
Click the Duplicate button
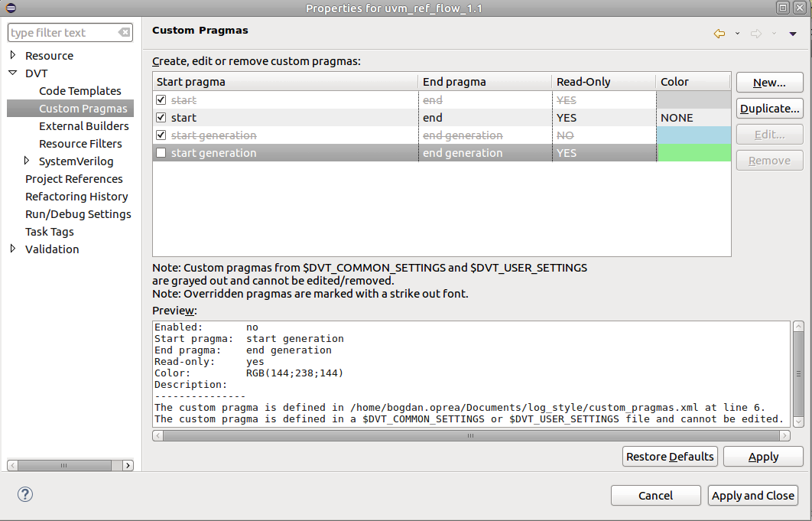pyautogui.click(x=769, y=108)
